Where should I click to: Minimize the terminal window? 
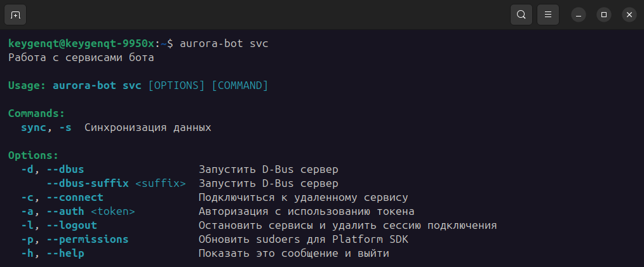click(x=579, y=15)
